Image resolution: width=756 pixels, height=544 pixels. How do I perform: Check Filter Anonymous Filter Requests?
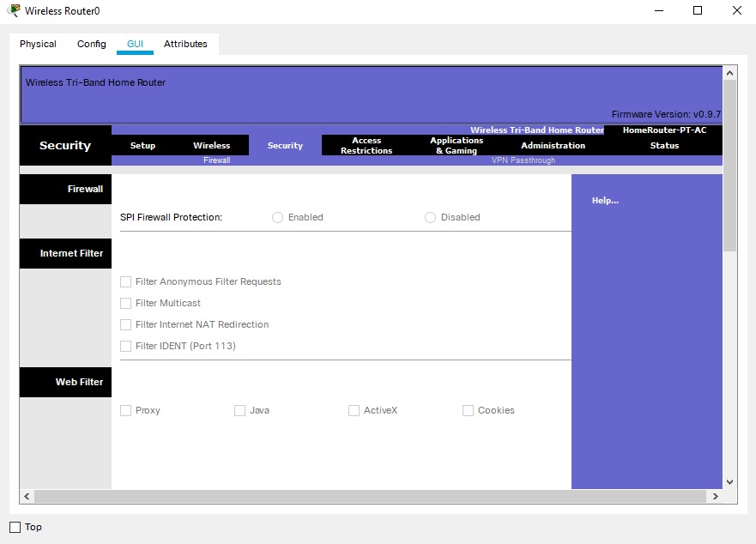point(126,282)
